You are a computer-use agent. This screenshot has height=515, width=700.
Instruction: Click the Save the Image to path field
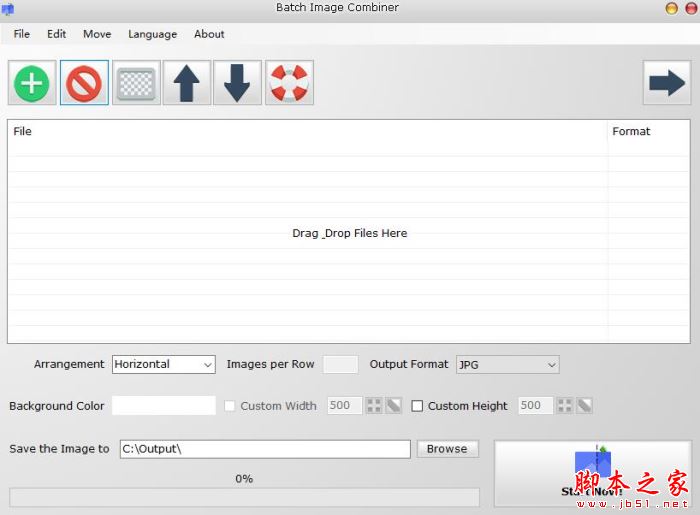[265, 449]
